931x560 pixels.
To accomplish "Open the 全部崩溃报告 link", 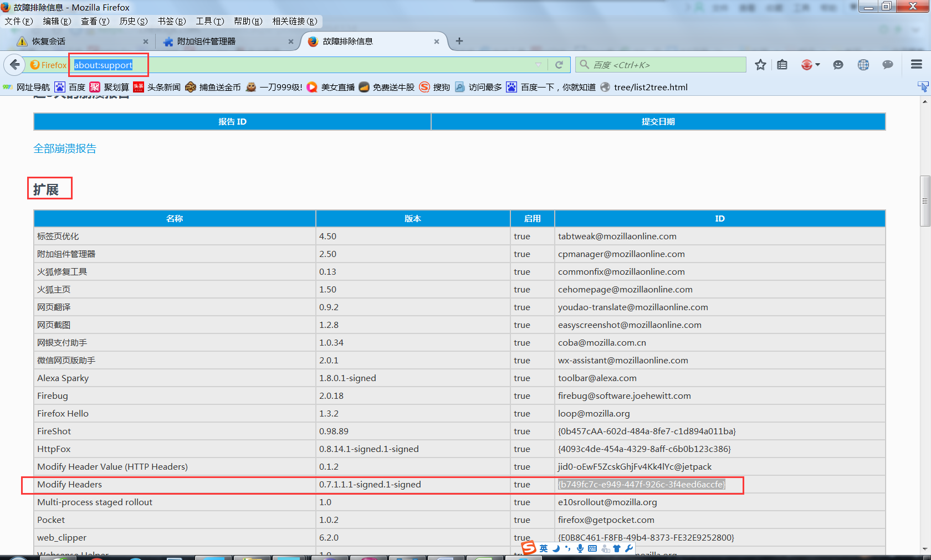I will click(65, 148).
